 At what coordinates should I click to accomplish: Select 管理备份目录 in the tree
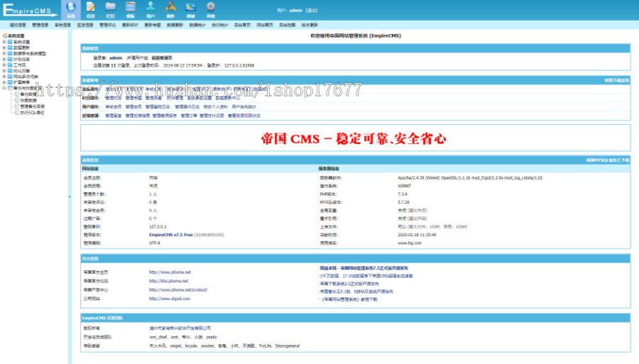(32, 106)
